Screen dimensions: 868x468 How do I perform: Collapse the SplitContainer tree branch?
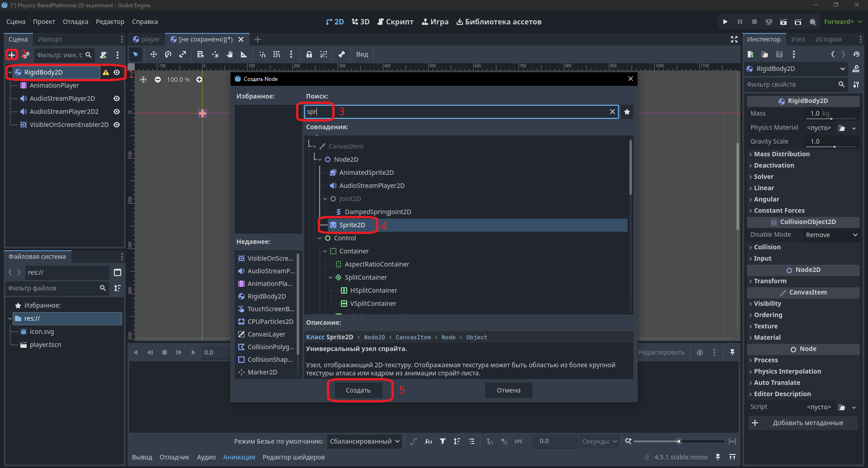[330, 277]
